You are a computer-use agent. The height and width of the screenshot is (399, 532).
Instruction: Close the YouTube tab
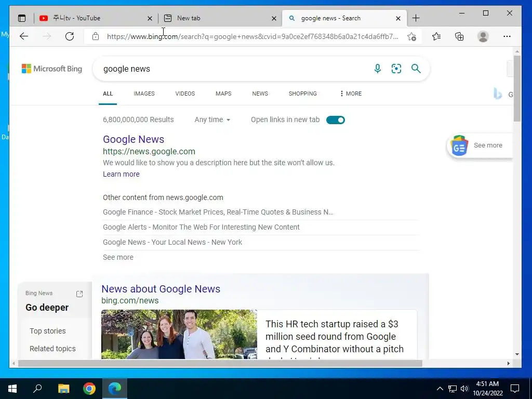[x=150, y=19]
